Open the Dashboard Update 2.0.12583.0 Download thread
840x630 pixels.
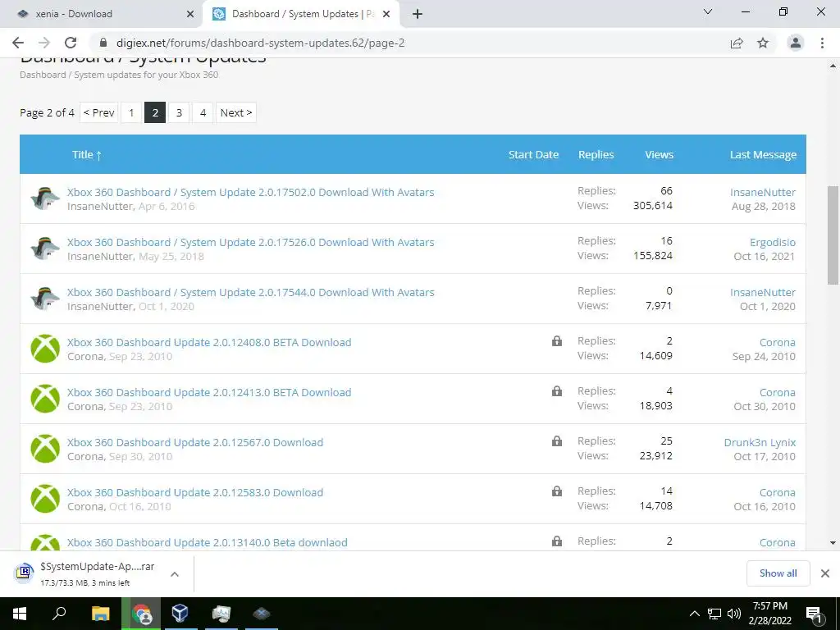point(195,492)
